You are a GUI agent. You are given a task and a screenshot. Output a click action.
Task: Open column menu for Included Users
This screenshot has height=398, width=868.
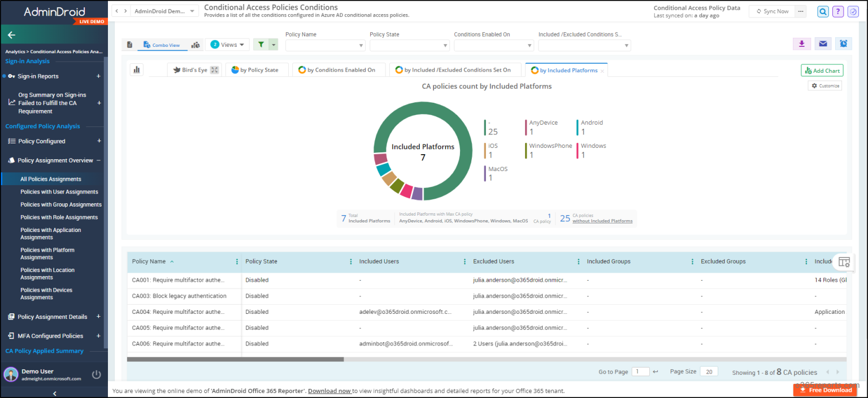click(x=465, y=261)
